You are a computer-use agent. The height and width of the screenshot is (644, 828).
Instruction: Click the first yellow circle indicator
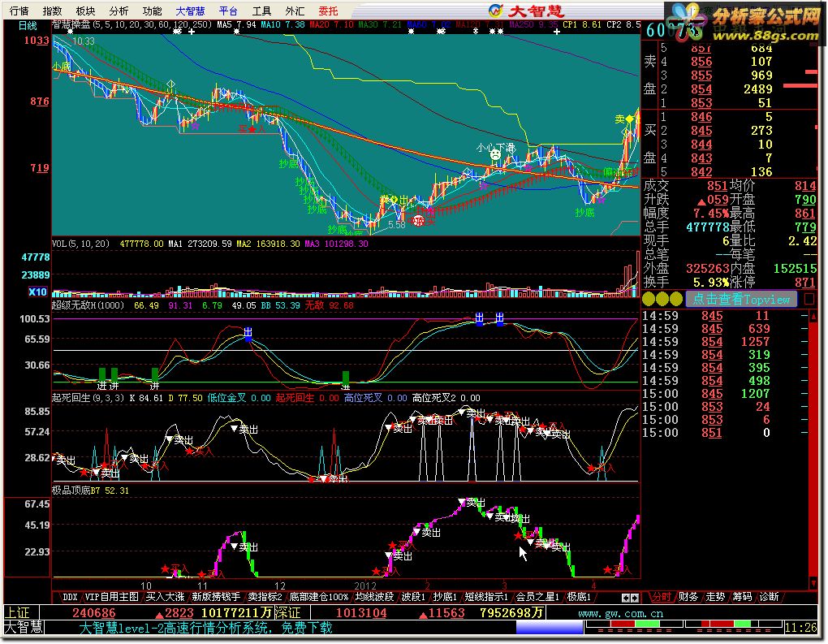(x=649, y=299)
